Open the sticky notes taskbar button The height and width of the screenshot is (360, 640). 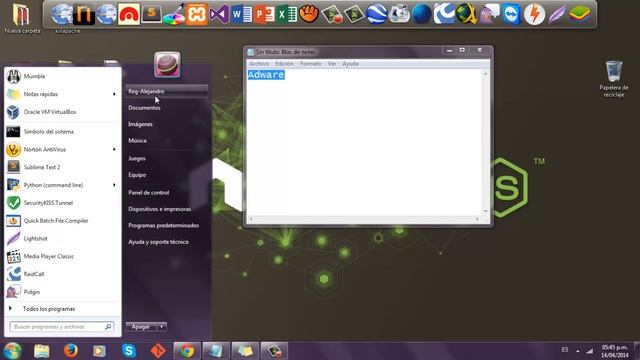click(245, 351)
